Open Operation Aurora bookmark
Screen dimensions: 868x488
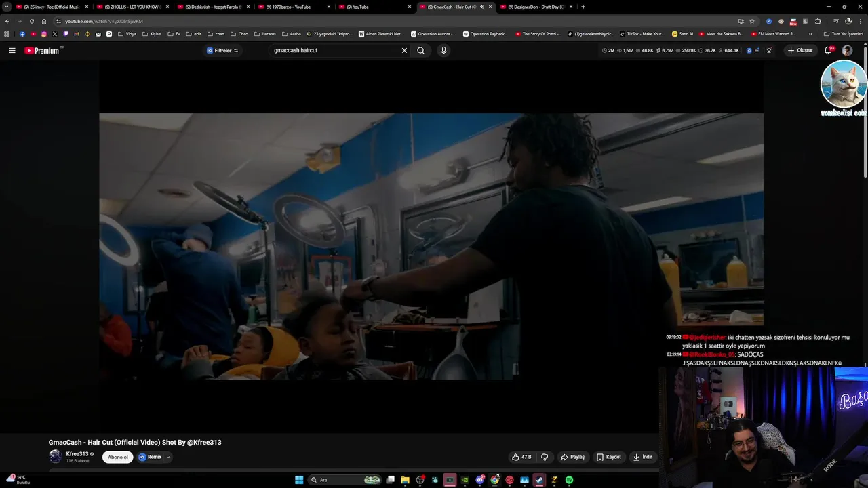[x=433, y=33]
